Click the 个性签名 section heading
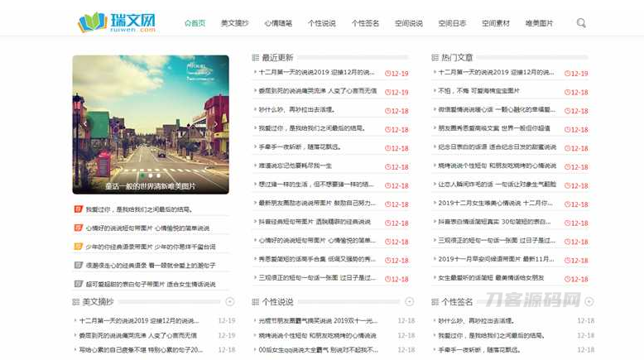The width and height of the screenshot is (644, 360). point(457,302)
